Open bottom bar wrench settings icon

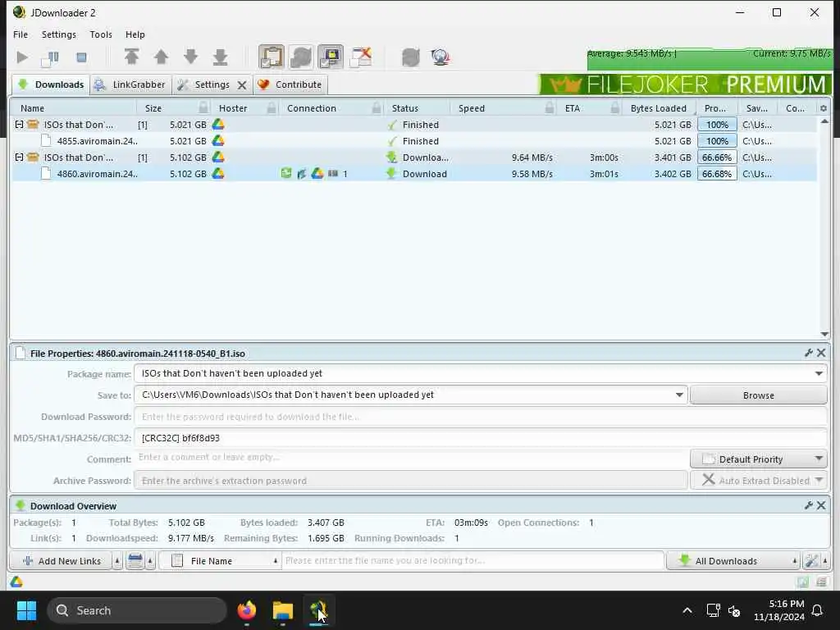pos(811,561)
